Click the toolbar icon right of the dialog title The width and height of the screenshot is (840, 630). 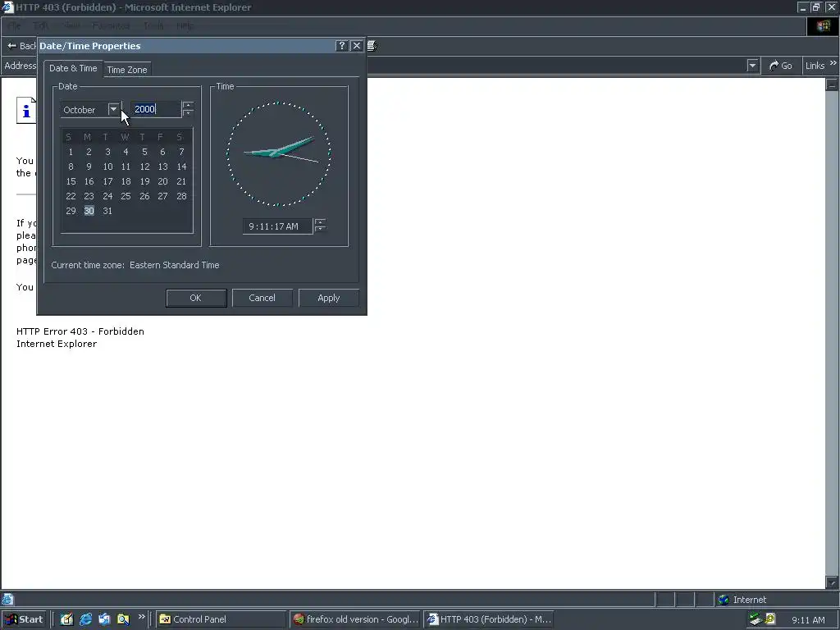click(x=372, y=46)
